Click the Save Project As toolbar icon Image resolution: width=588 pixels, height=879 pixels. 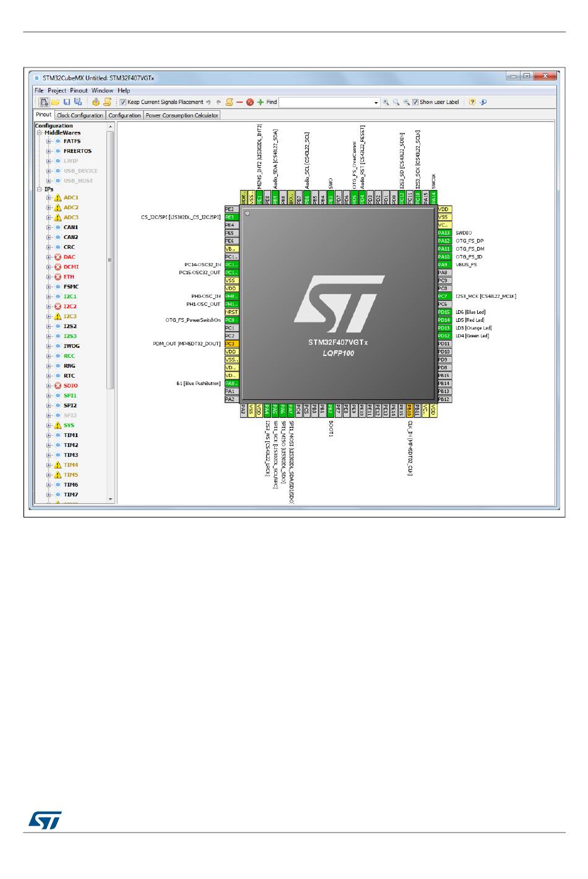point(77,102)
